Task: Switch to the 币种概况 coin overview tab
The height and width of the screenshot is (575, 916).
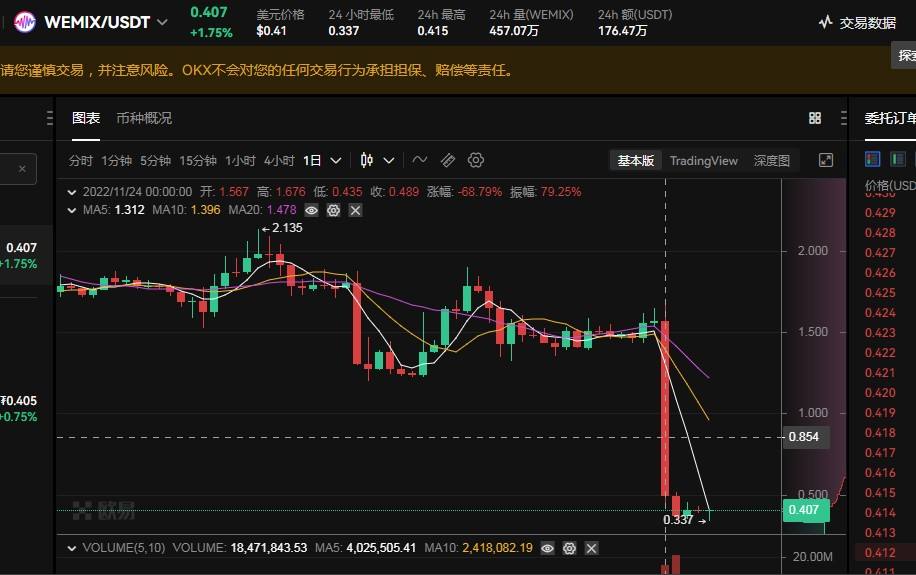Action: tap(144, 118)
